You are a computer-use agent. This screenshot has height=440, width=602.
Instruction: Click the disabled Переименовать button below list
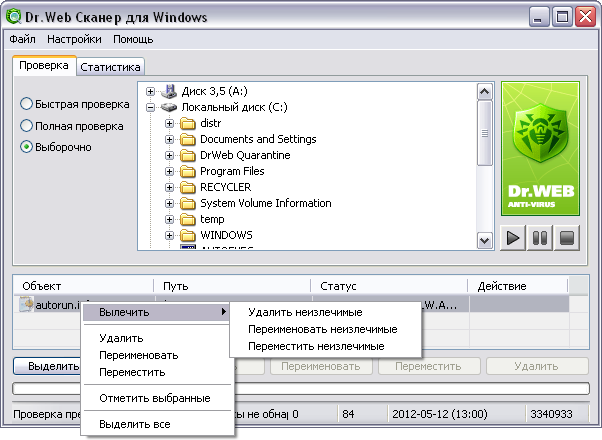point(321,366)
